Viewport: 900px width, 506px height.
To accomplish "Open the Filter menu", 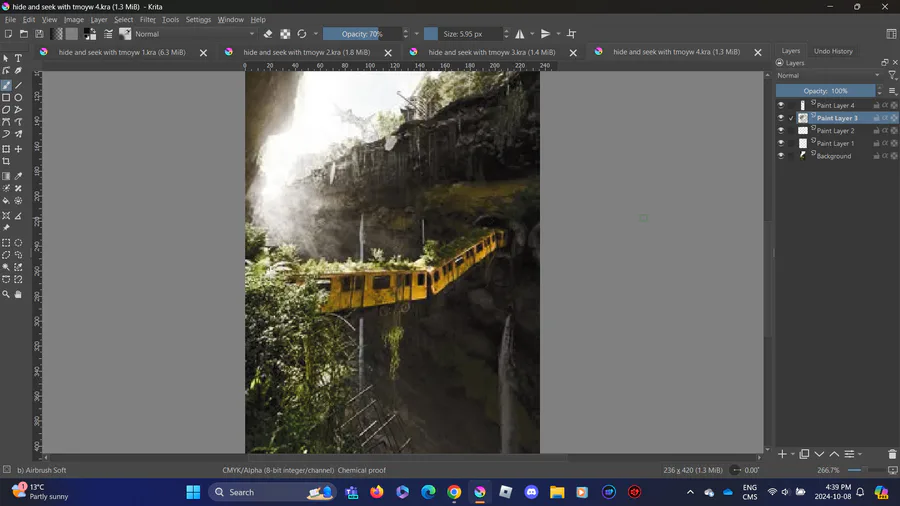I will (x=147, y=19).
